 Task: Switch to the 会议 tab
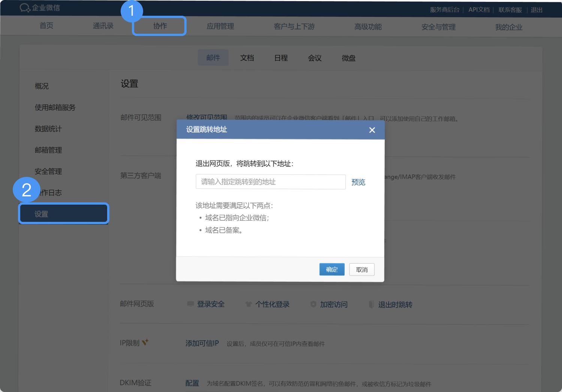click(315, 58)
